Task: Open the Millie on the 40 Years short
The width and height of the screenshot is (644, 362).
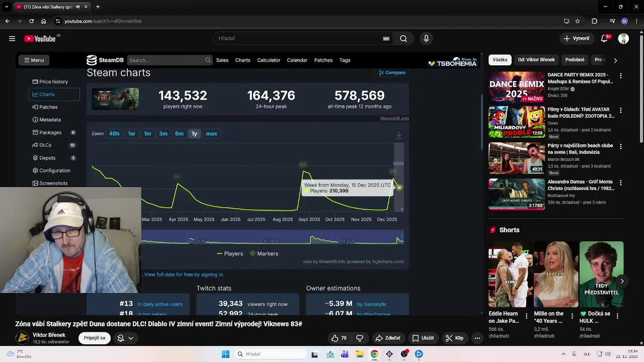Action: [x=556, y=275]
